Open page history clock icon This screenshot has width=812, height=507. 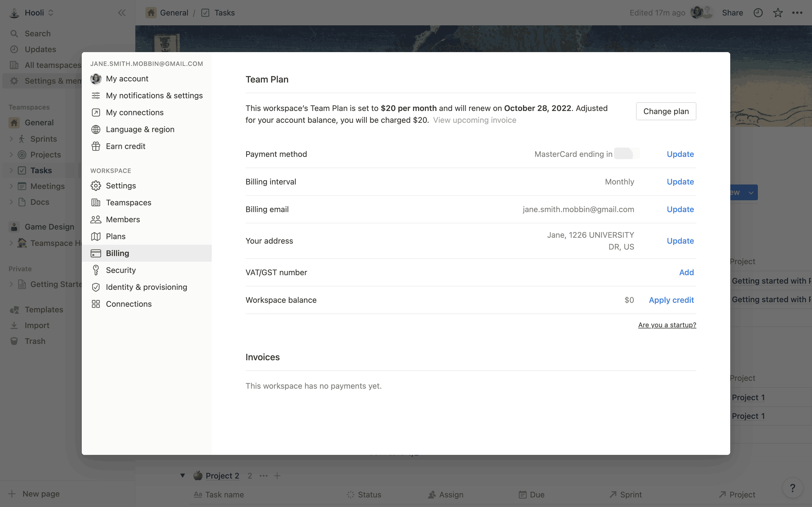758,13
